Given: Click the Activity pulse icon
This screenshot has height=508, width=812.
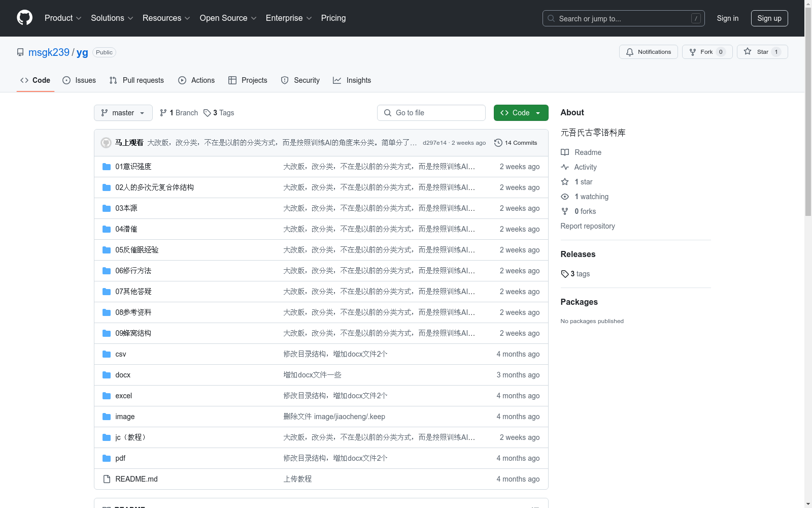Looking at the screenshot, I should click(x=565, y=167).
